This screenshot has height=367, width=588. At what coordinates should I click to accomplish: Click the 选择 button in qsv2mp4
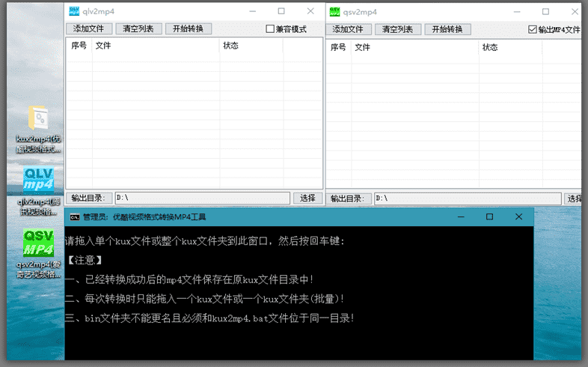pyautogui.click(x=574, y=198)
